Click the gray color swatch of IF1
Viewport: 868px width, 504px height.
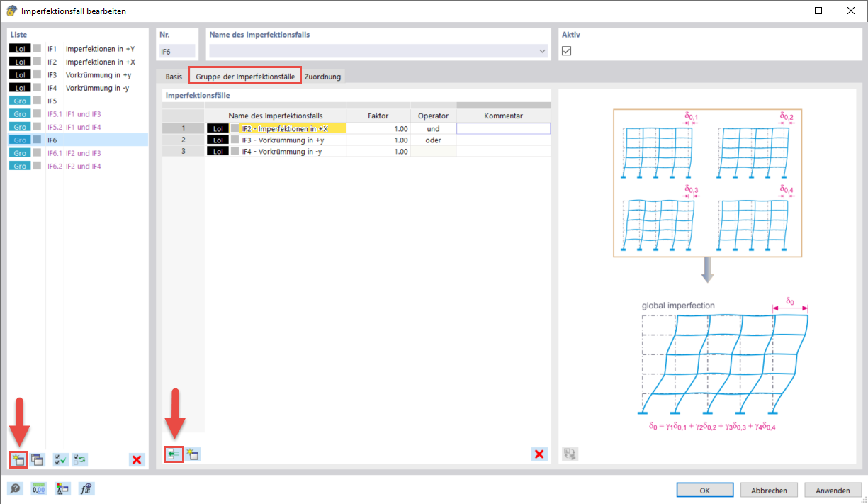pos(38,50)
